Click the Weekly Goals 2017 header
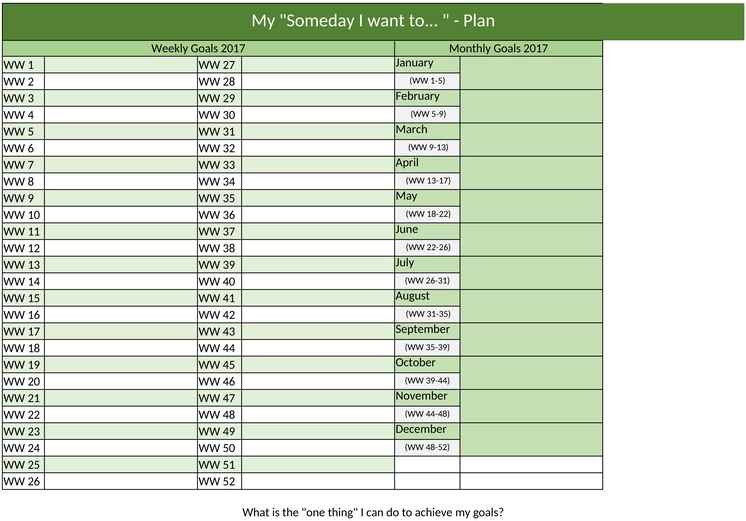Viewport: 746px width, 521px height. (x=198, y=49)
